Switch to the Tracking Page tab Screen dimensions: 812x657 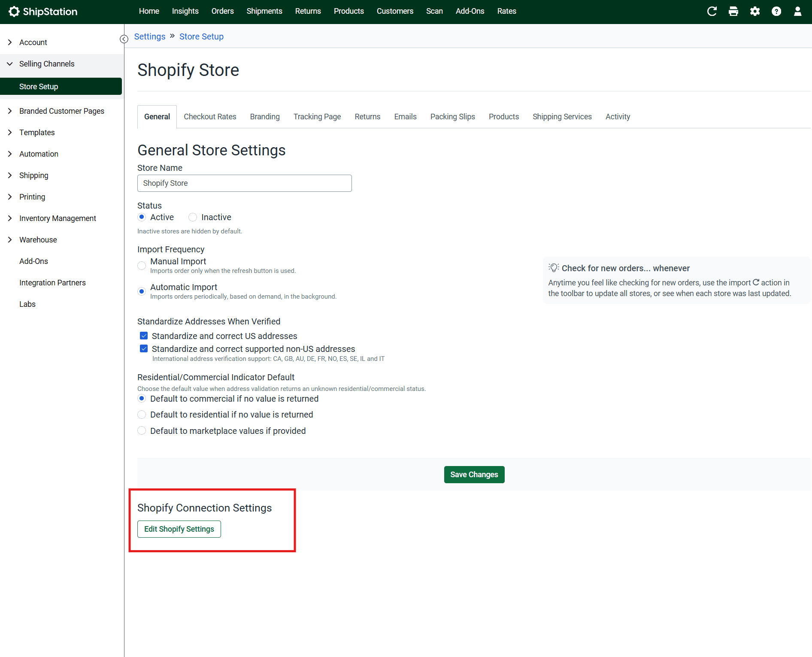(317, 117)
